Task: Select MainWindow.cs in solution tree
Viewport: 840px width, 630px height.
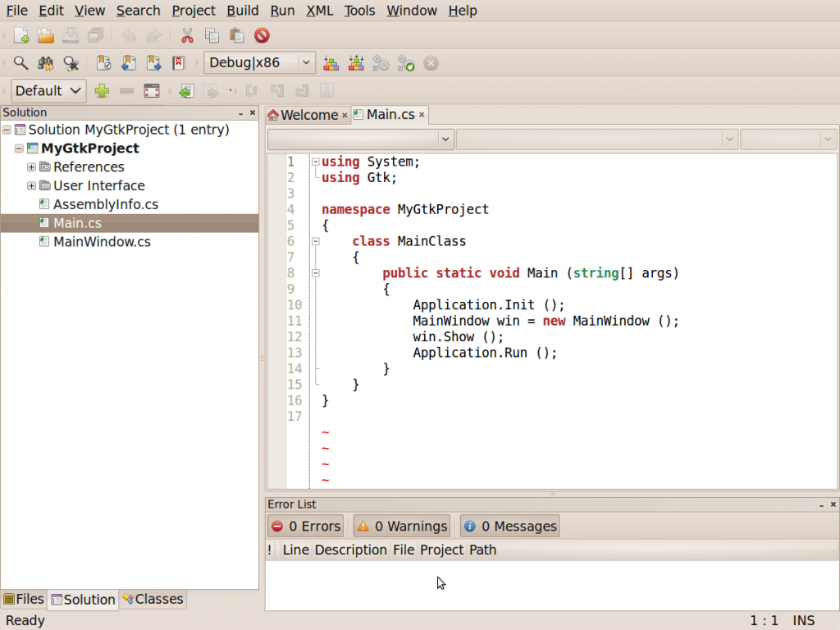Action: point(102,242)
